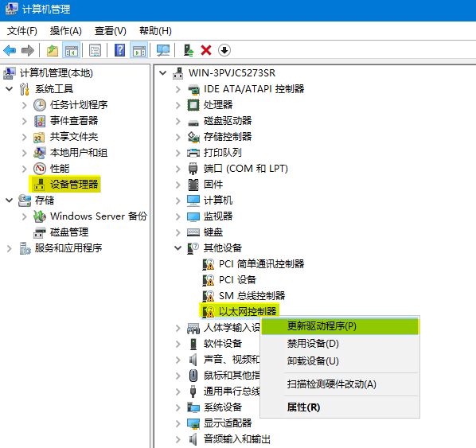Open the 查看(V) menu
This screenshot has width=476, height=448.
tap(110, 31)
